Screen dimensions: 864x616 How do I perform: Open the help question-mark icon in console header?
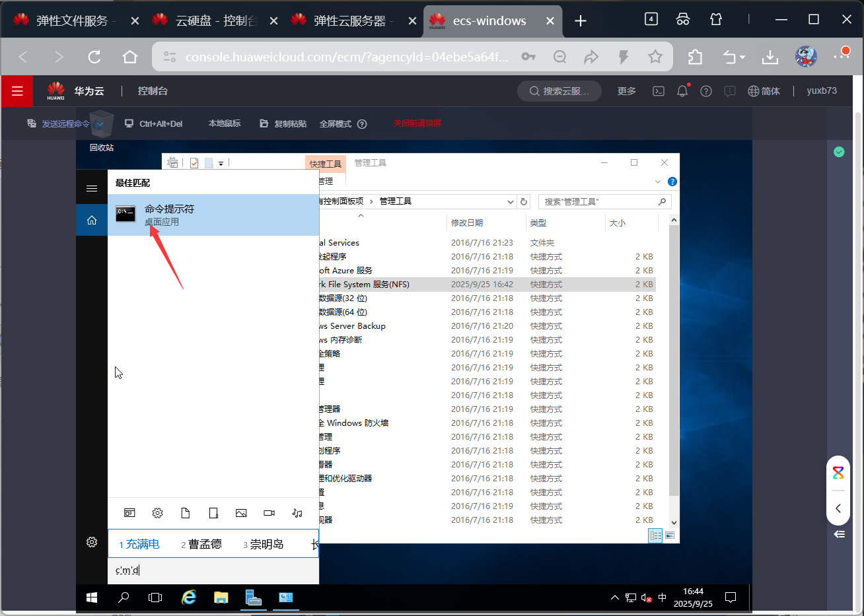tap(706, 91)
